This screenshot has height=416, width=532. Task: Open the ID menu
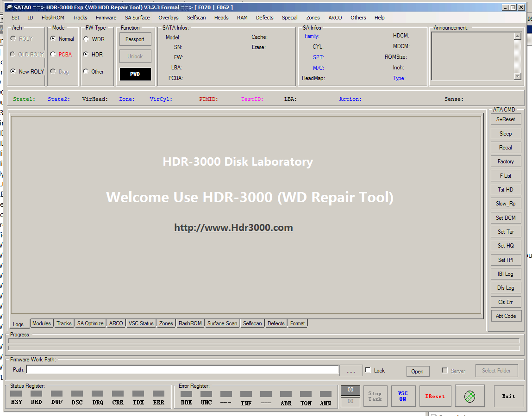pos(31,18)
